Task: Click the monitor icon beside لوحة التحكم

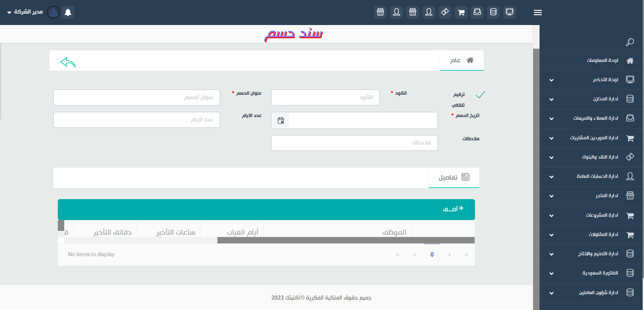Action: point(630,80)
